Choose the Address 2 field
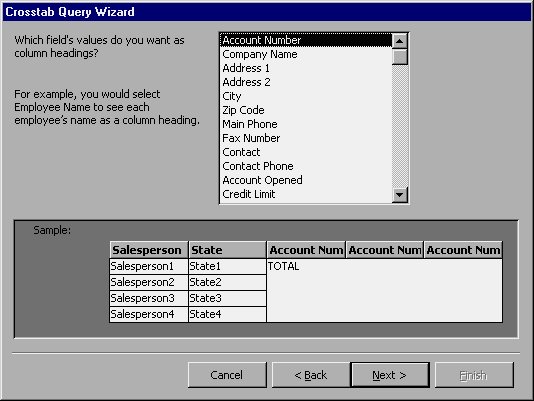Screen dimensions: 534x401 tap(306, 82)
